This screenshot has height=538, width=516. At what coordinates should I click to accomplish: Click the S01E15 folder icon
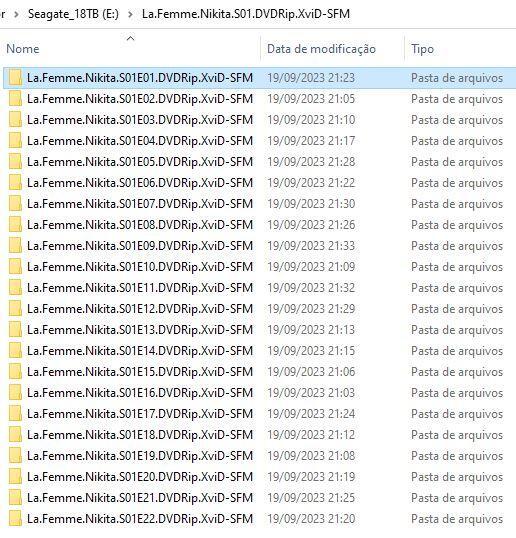click(x=15, y=372)
